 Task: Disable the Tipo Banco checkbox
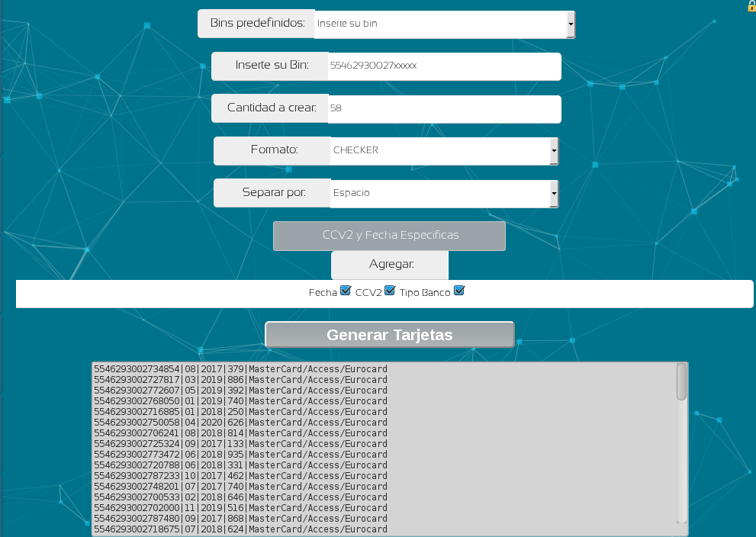point(459,291)
